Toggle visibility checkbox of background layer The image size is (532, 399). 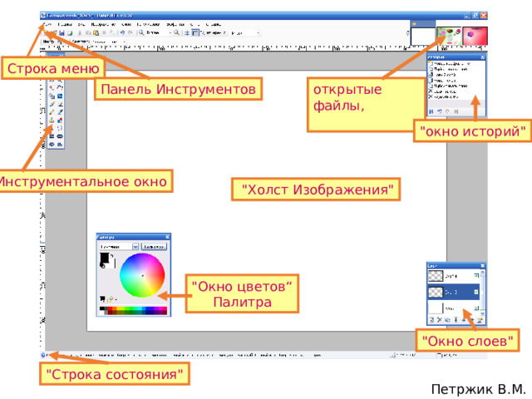click(x=476, y=308)
